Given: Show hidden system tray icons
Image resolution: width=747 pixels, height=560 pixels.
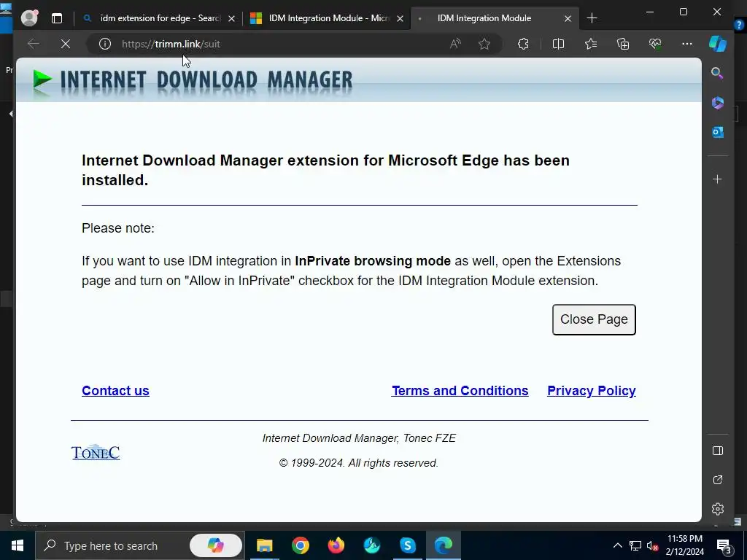Looking at the screenshot, I should point(617,545).
